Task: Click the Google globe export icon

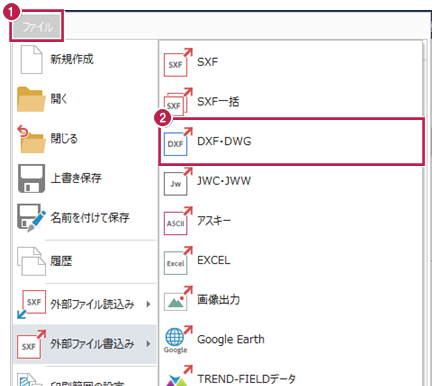Action: pos(178,339)
